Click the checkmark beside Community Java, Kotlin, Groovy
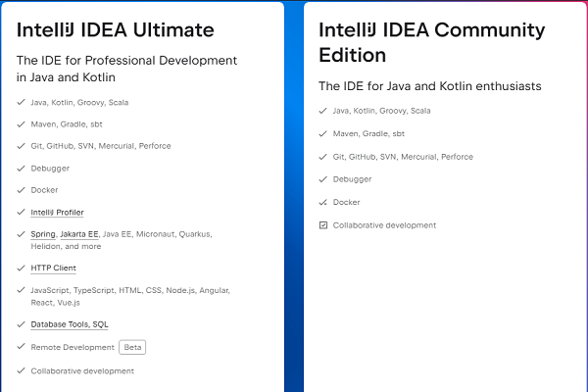 [322, 111]
